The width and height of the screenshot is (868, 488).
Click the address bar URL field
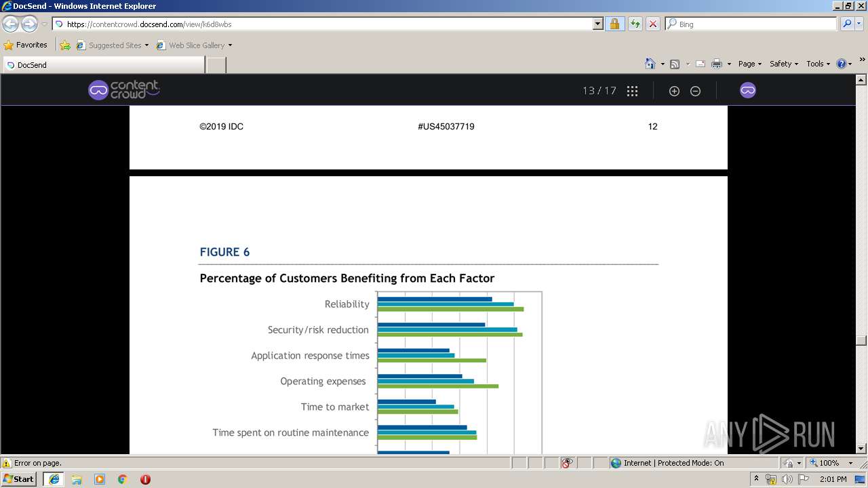322,24
